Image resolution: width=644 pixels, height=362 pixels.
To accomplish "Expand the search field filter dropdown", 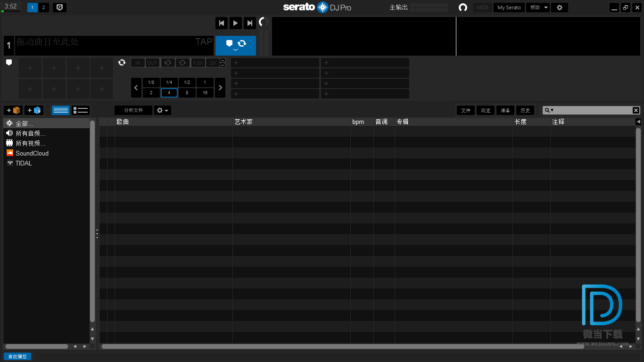I will pos(549,110).
